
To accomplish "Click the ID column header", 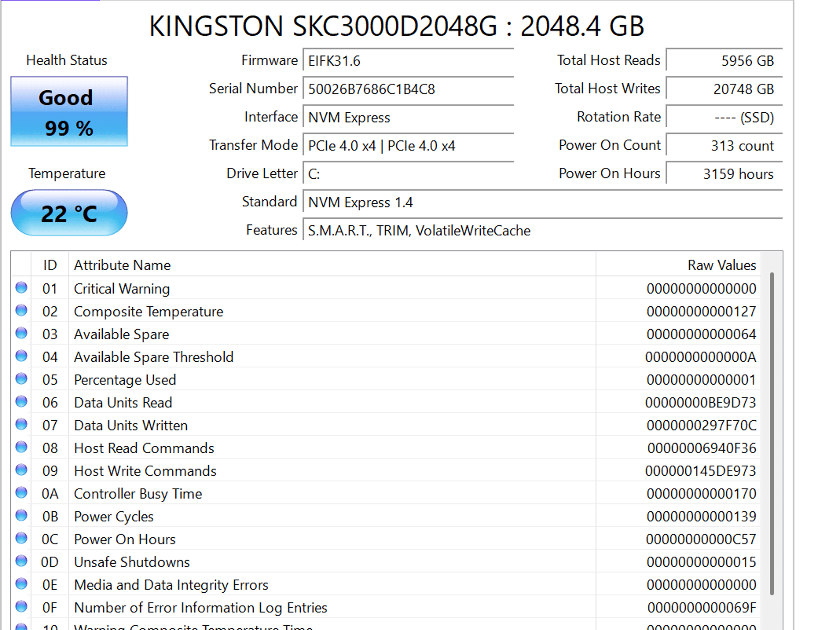I will coord(50,265).
